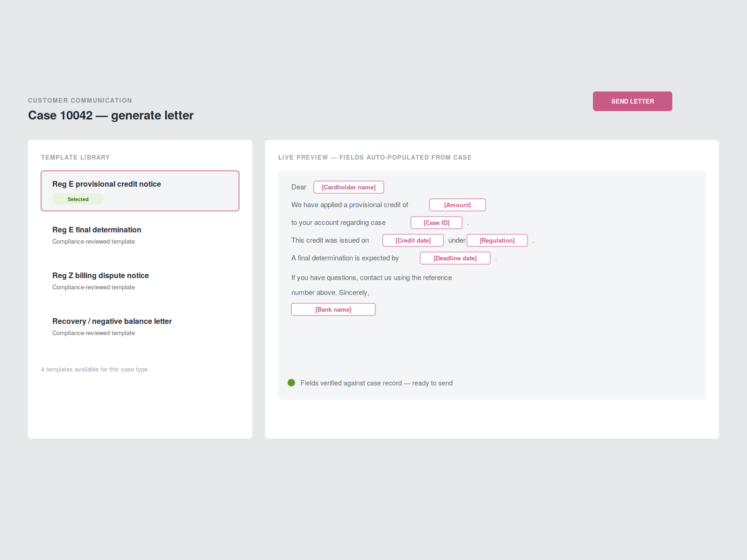Click the fields verified ready-to-send message
The width and height of the screenshot is (747, 560).
(377, 383)
